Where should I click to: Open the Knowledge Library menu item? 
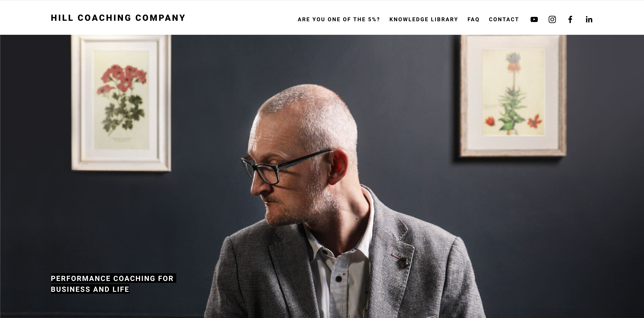click(424, 19)
